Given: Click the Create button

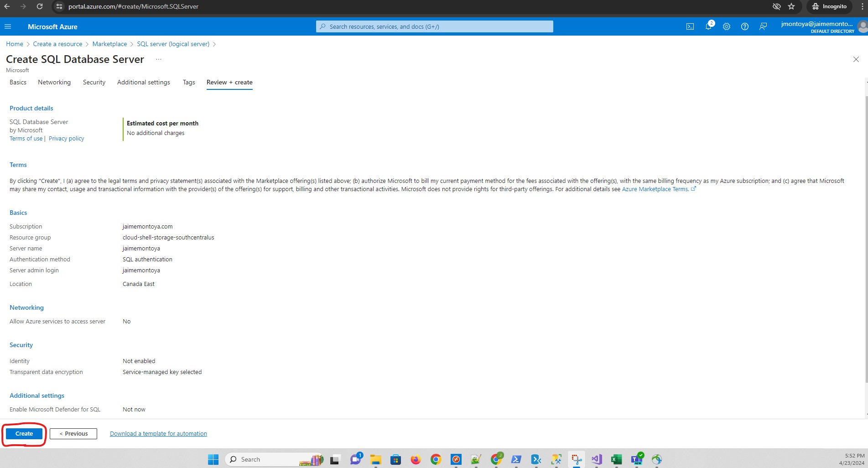Looking at the screenshot, I should [24, 434].
